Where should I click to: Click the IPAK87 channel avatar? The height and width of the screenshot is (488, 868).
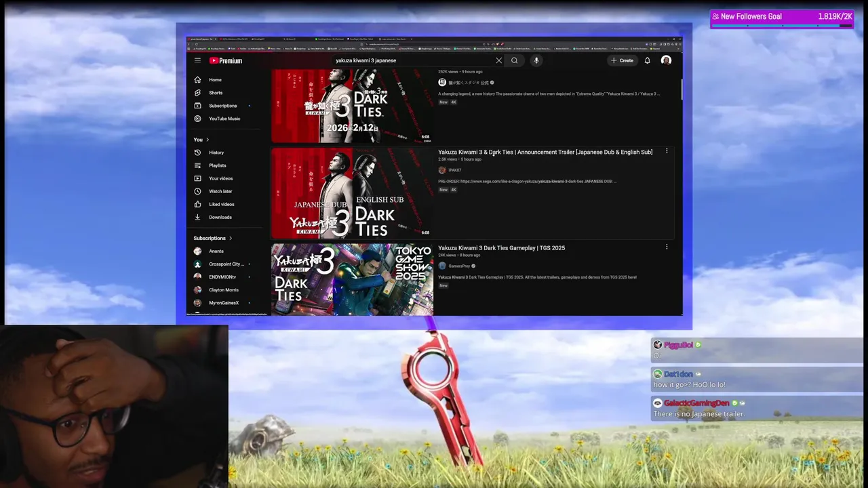(x=442, y=171)
